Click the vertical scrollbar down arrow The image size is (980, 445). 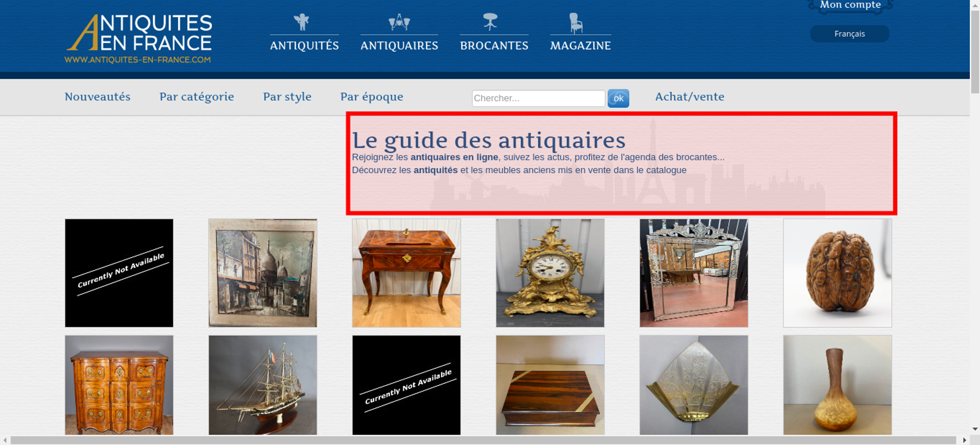point(975,429)
